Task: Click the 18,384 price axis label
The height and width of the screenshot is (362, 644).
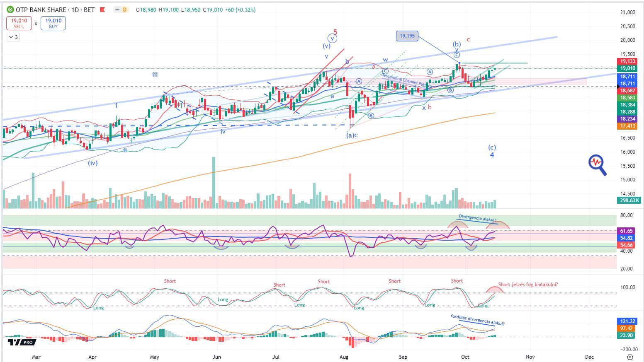Action: click(x=628, y=105)
